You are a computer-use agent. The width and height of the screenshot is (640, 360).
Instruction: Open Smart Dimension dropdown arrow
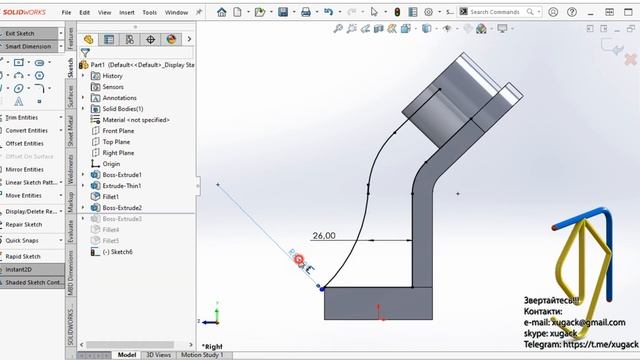tap(61, 47)
